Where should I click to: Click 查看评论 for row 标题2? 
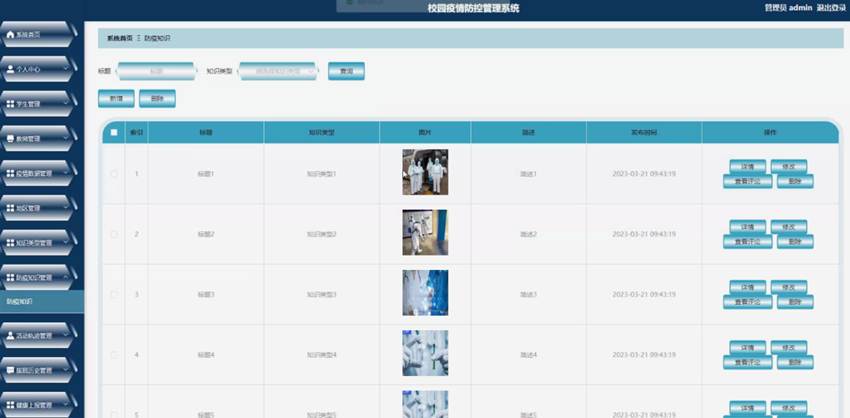click(x=748, y=242)
